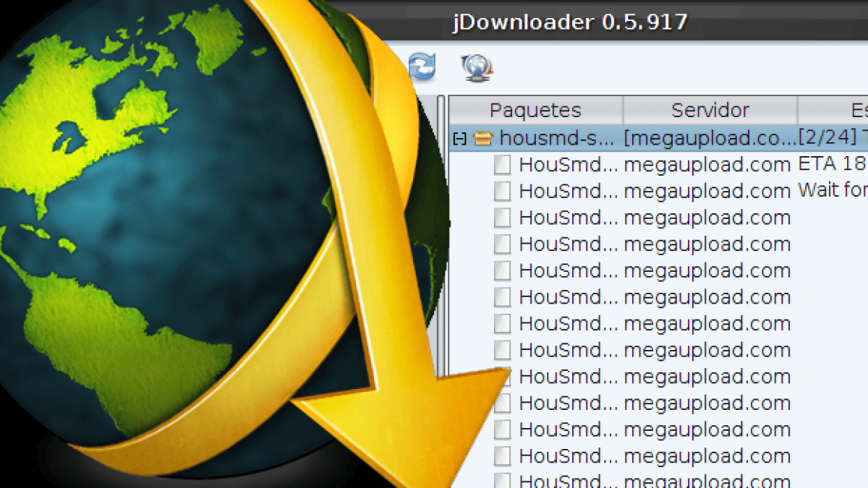This screenshot has height=488, width=868.
Task: Sort by the Servidor column header
Action: point(710,110)
